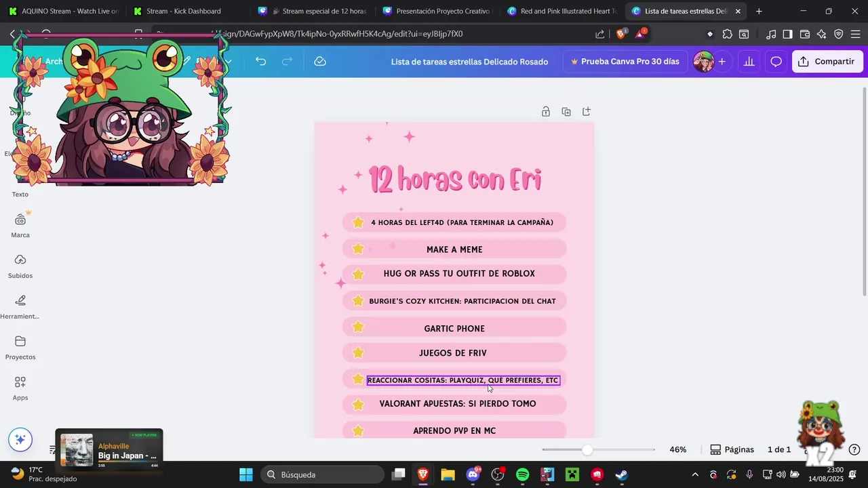The height and width of the screenshot is (488, 868).
Task: Click the design title Lista de tareas estrellas
Action: point(469,62)
